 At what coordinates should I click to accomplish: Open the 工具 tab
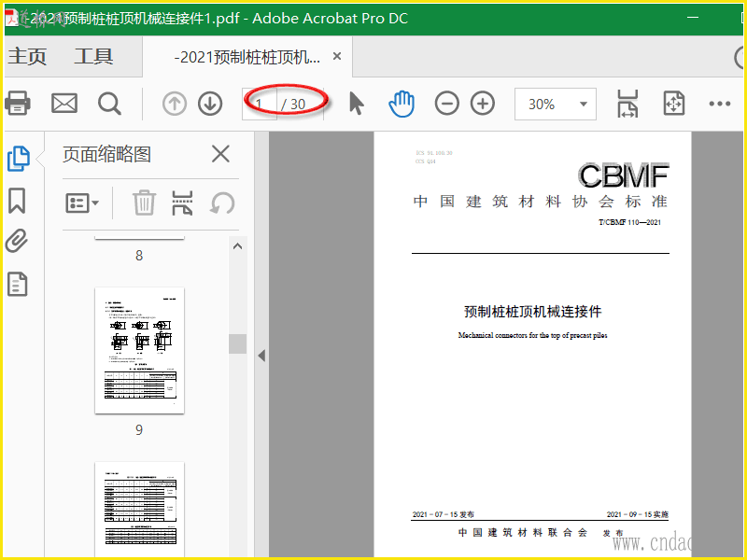(x=93, y=57)
